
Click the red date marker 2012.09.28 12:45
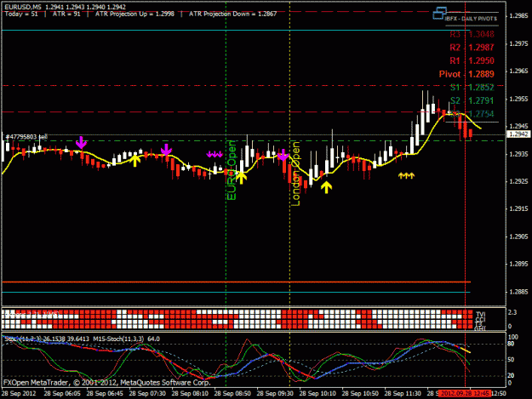(x=464, y=394)
